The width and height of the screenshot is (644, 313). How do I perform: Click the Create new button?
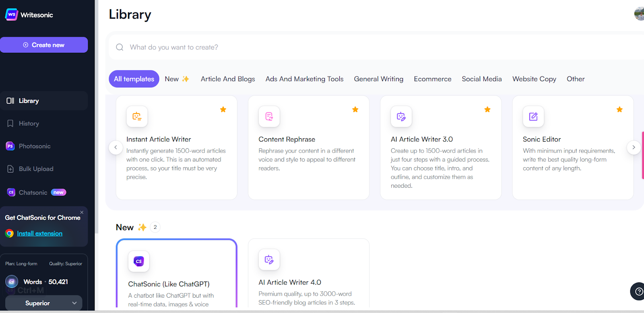pyautogui.click(x=44, y=45)
